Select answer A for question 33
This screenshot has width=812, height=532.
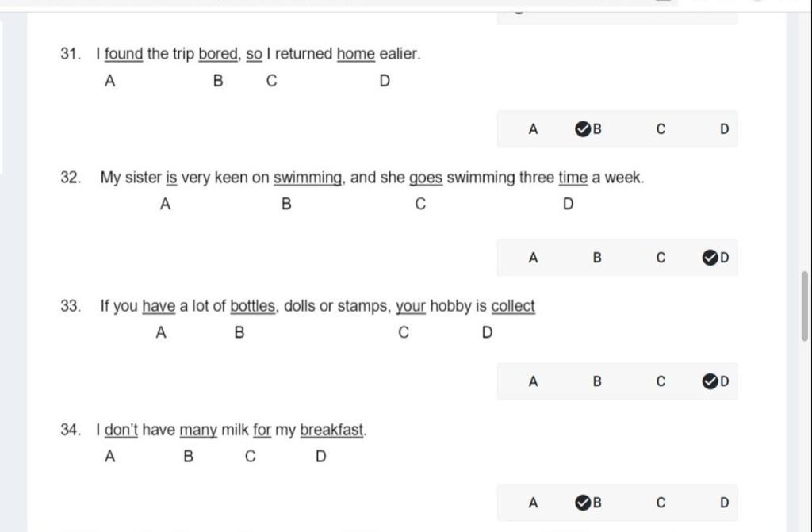(533, 382)
